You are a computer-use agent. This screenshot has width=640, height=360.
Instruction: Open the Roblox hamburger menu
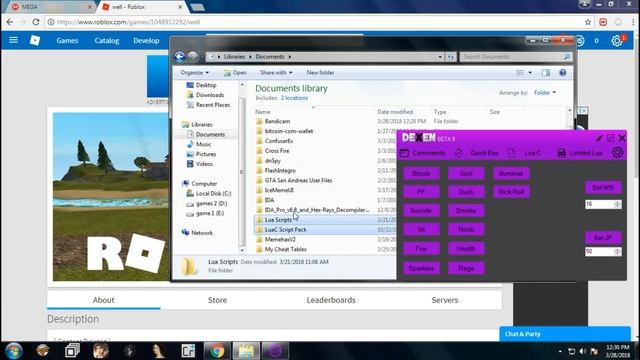tap(13, 40)
